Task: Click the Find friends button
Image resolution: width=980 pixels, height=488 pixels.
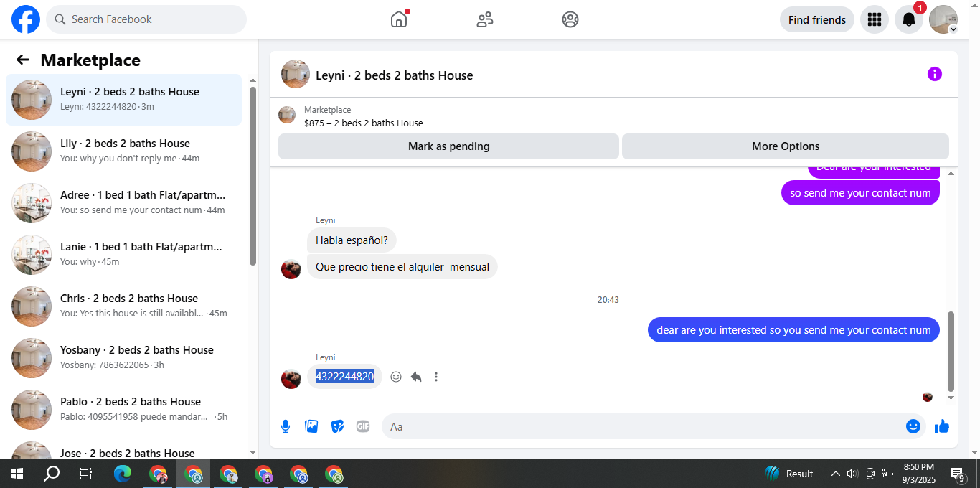Action: coord(816,19)
